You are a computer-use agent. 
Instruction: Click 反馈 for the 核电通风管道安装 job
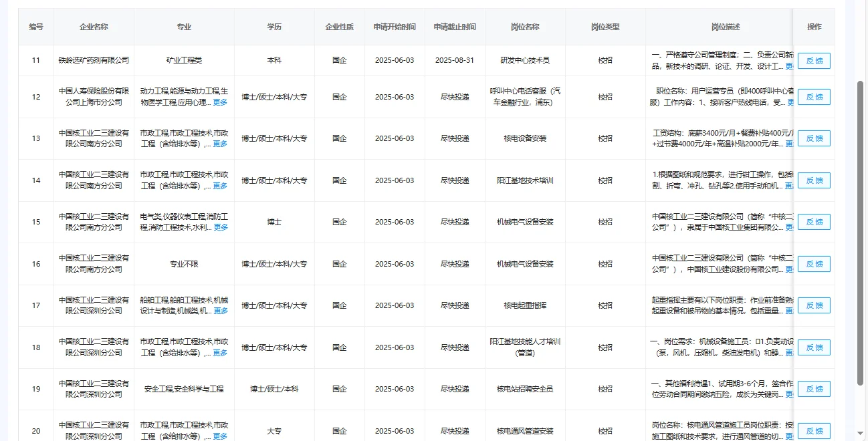[813, 430]
